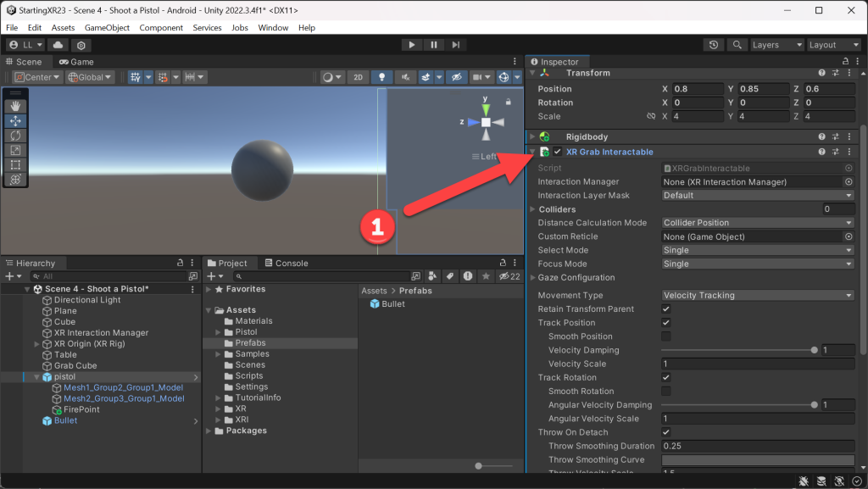Select the Rect tool

click(x=15, y=165)
